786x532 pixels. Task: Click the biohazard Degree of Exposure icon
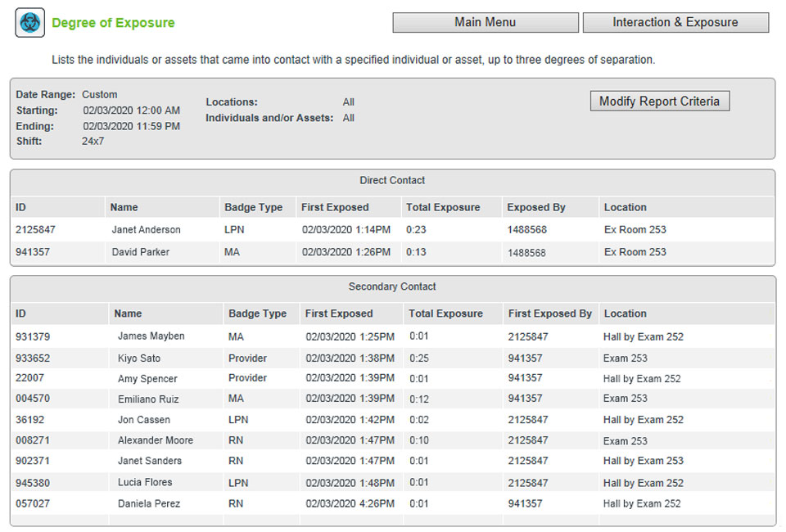(x=29, y=23)
